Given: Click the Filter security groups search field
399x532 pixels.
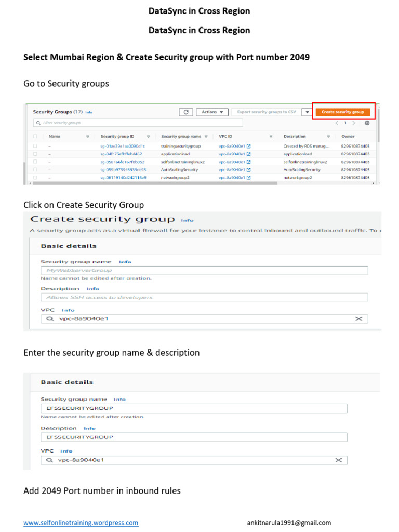Looking at the screenshot, I should [x=138, y=123].
